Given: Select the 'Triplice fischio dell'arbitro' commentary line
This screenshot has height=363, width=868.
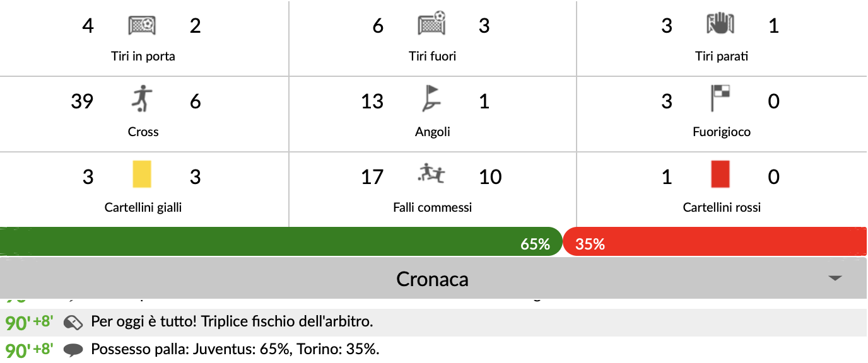Looking at the screenshot, I should pyautogui.click(x=232, y=322).
